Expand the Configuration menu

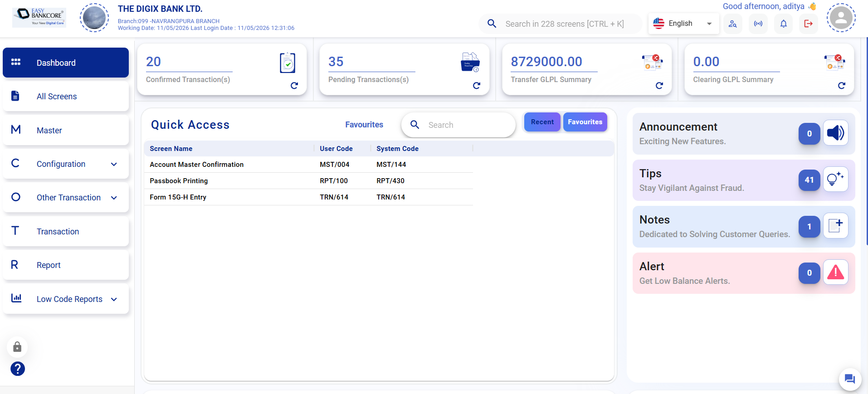click(x=114, y=164)
